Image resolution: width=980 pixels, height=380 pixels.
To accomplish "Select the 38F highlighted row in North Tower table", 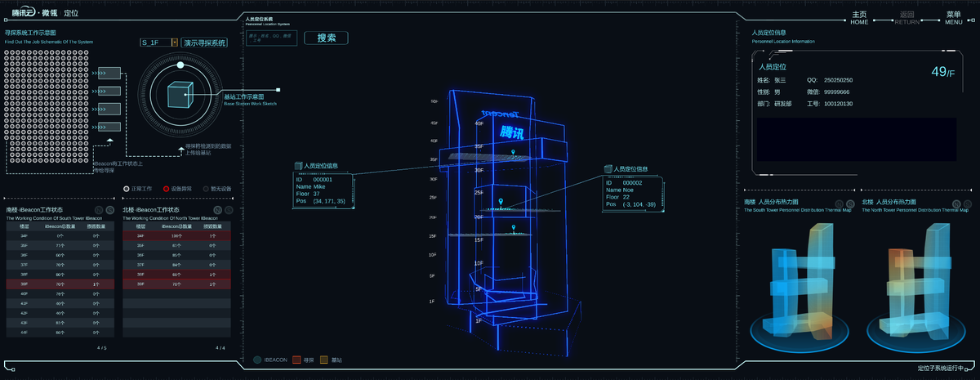I will click(x=176, y=275).
